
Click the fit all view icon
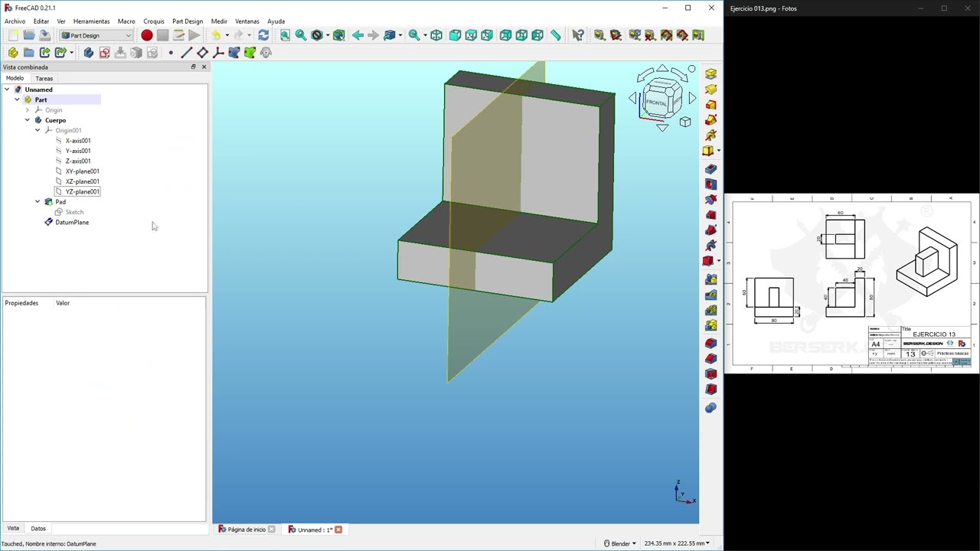point(285,35)
